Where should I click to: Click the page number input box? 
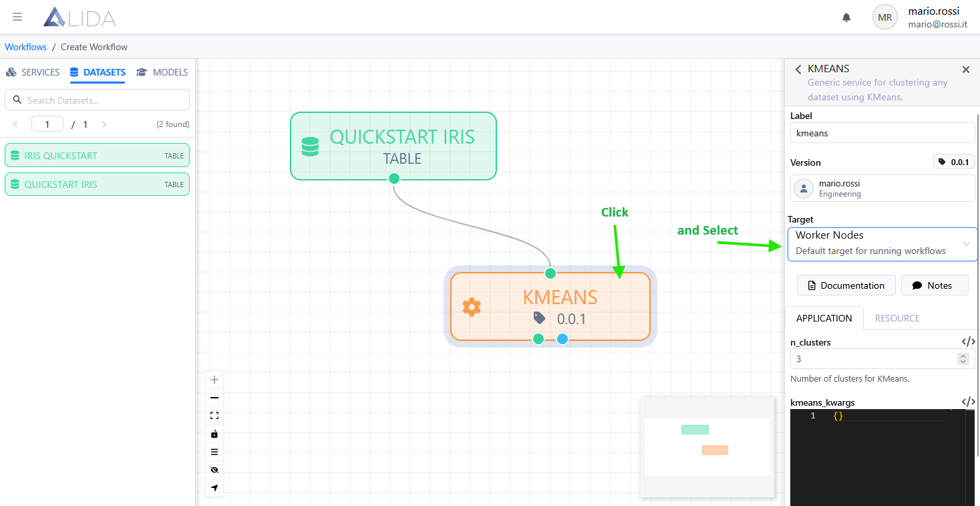tap(47, 124)
